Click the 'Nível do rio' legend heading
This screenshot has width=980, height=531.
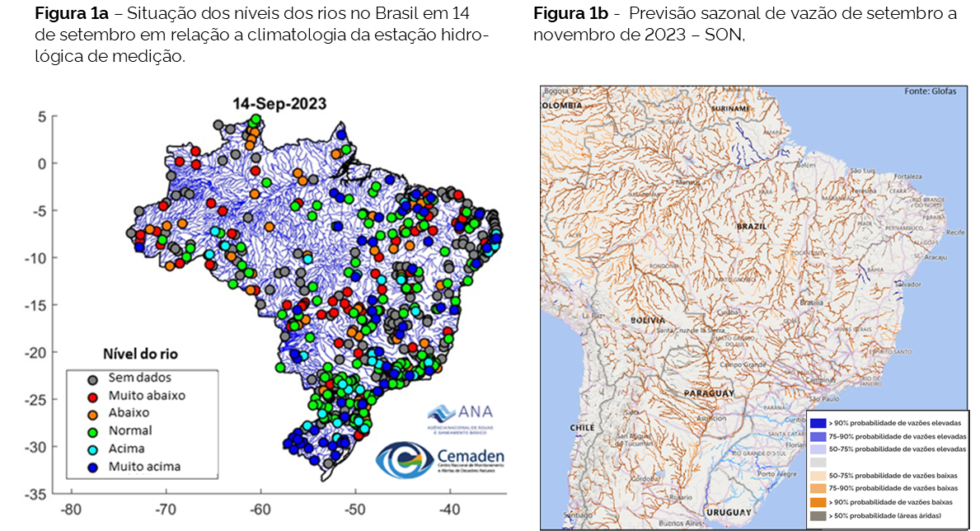[x=141, y=354]
